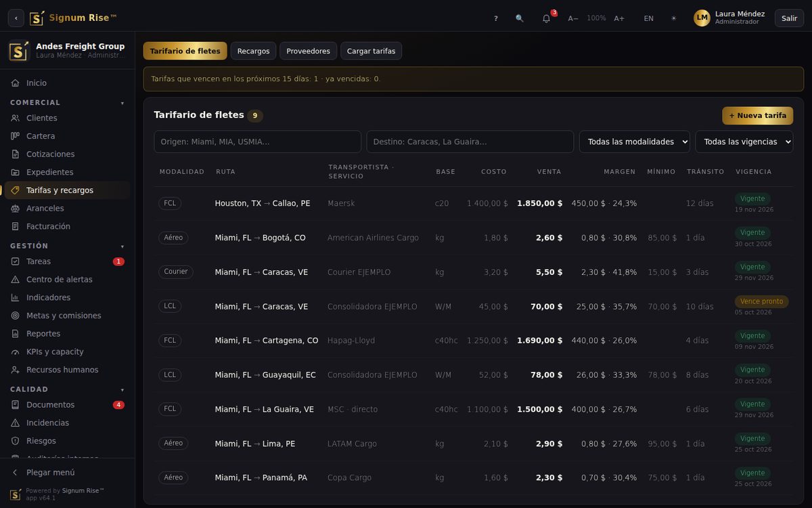Log out with the Salir button

790,18
